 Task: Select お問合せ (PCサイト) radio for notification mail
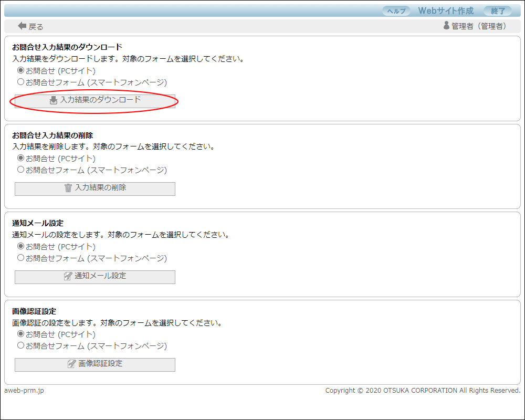tap(21, 246)
